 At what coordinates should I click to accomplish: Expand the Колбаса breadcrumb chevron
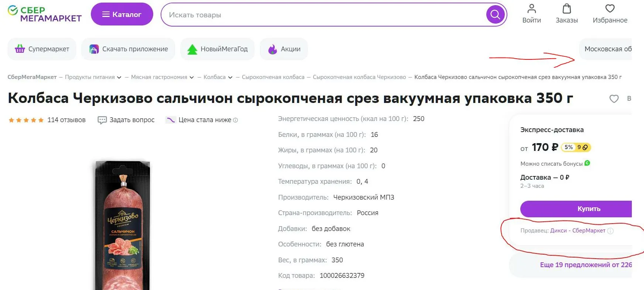click(230, 77)
